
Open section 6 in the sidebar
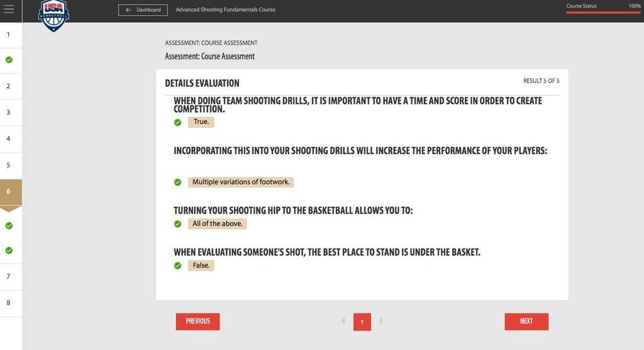[x=9, y=191]
